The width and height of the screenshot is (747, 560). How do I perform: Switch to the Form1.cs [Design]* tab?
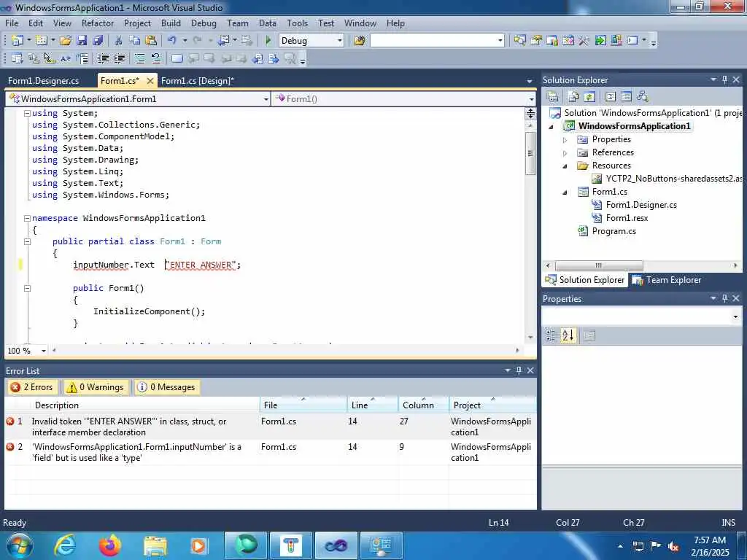pyautogui.click(x=197, y=81)
